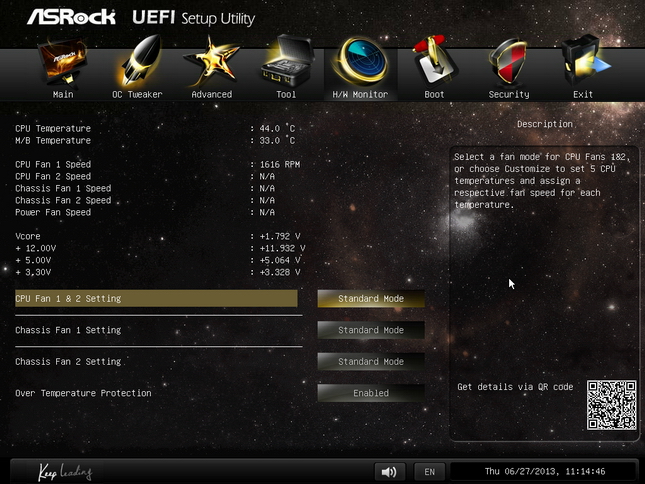Open CPU Fan 1 & 2 Standard Mode dropdown
The image size is (645, 484).
[371, 299]
